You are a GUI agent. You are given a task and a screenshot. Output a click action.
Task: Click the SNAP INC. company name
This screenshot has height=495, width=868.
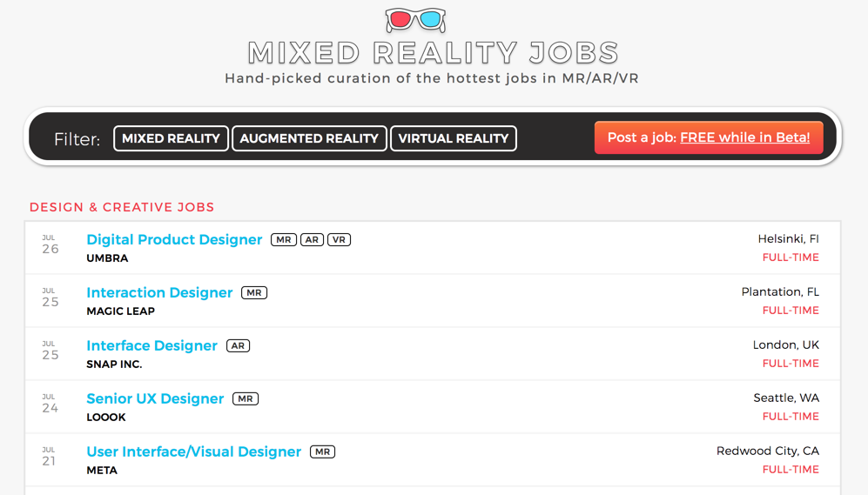[x=114, y=365]
